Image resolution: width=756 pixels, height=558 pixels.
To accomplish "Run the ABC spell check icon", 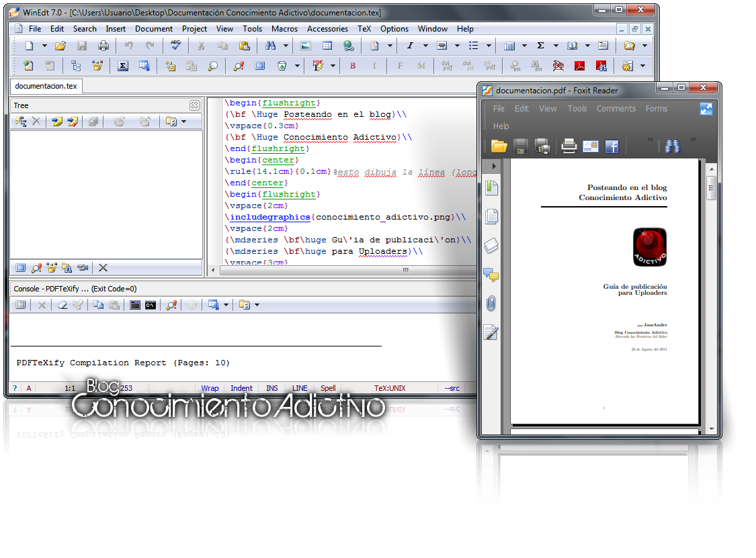I will coord(175,46).
